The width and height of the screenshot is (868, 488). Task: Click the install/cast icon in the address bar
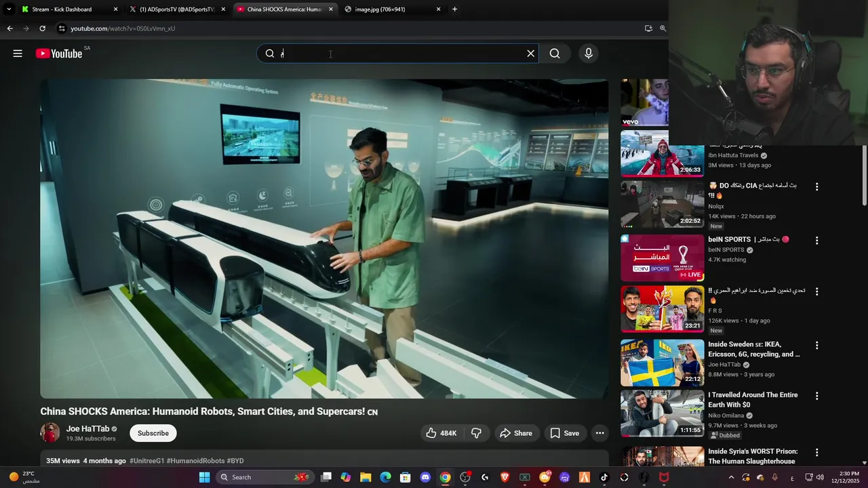coord(648,28)
